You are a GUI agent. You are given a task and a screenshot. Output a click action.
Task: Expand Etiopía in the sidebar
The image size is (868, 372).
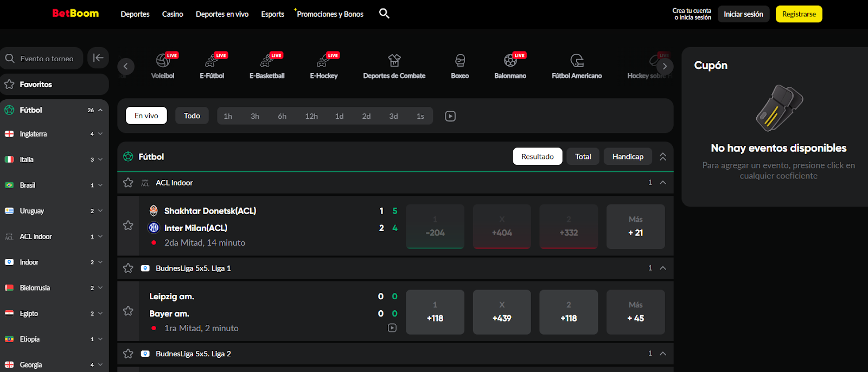tap(100, 339)
